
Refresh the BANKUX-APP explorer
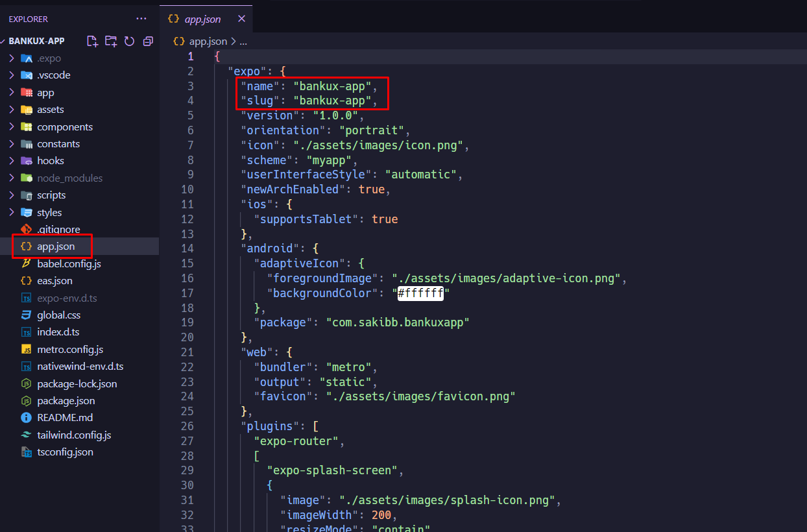tap(129, 40)
